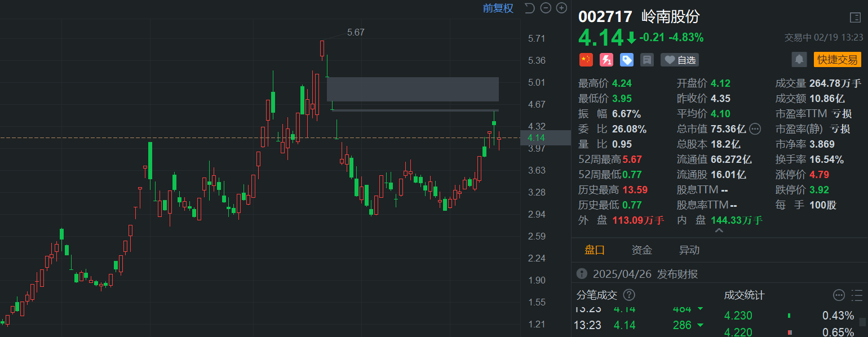
Task: Zoom in the candlestick chart
Action: (x=561, y=8)
